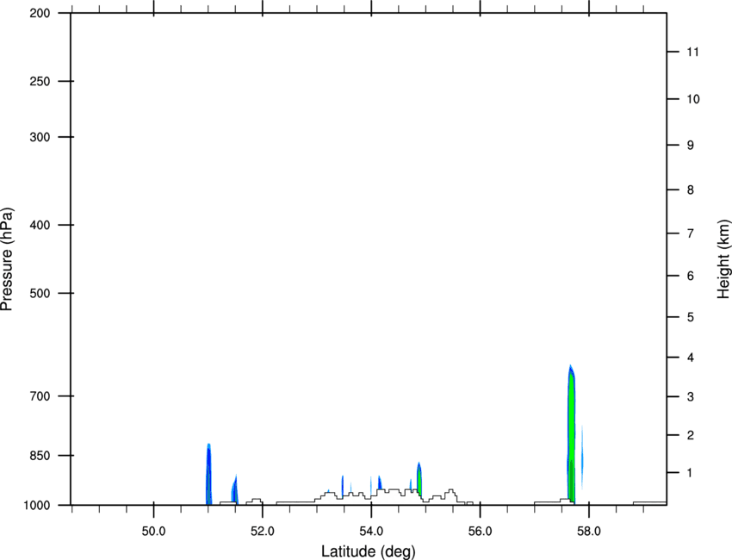Select the 500 pressure tick label
732x560 pixels.
tap(40, 293)
